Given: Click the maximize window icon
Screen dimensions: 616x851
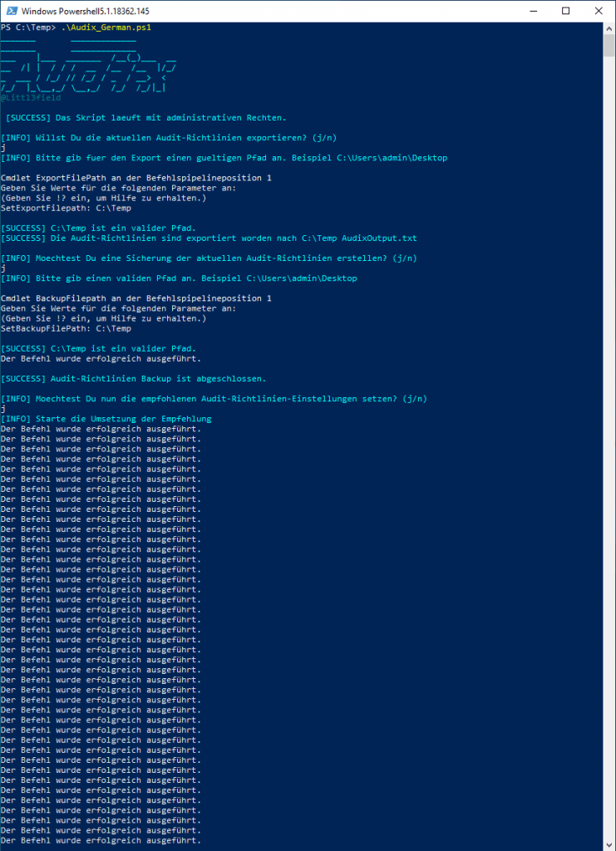Looking at the screenshot, I should coord(566,11).
